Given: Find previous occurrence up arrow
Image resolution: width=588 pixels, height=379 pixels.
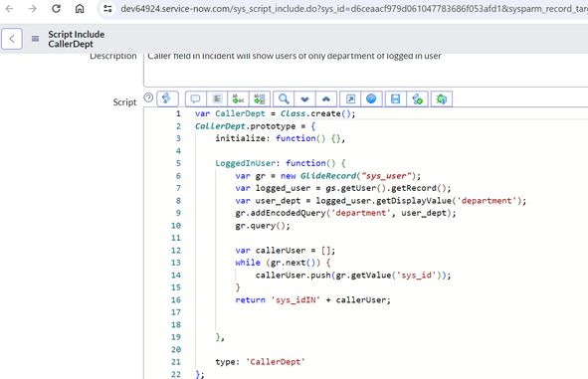Looking at the screenshot, I should 326,98.
